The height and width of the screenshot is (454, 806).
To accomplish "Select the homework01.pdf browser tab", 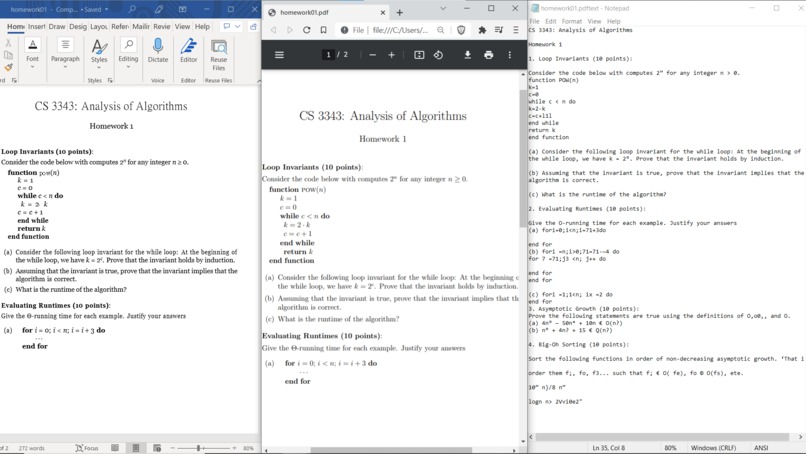I will pyautogui.click(x=326, y=12).
